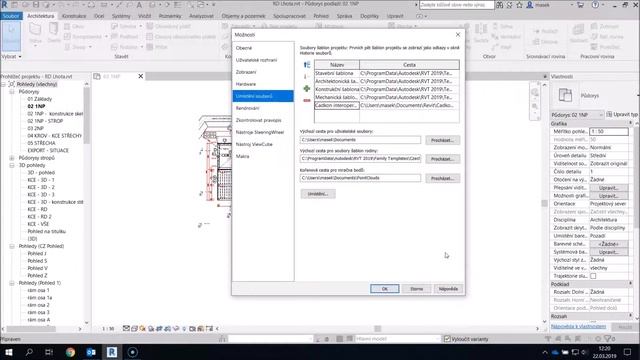Click the Půdorys floor plan type icon in Properties
Screen dimensions: 640x360
click(565, 95)
